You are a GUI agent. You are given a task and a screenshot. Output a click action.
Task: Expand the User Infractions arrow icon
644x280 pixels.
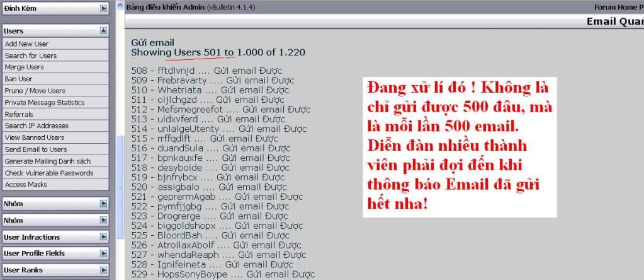pyautogui.click(x=103, y=237)
